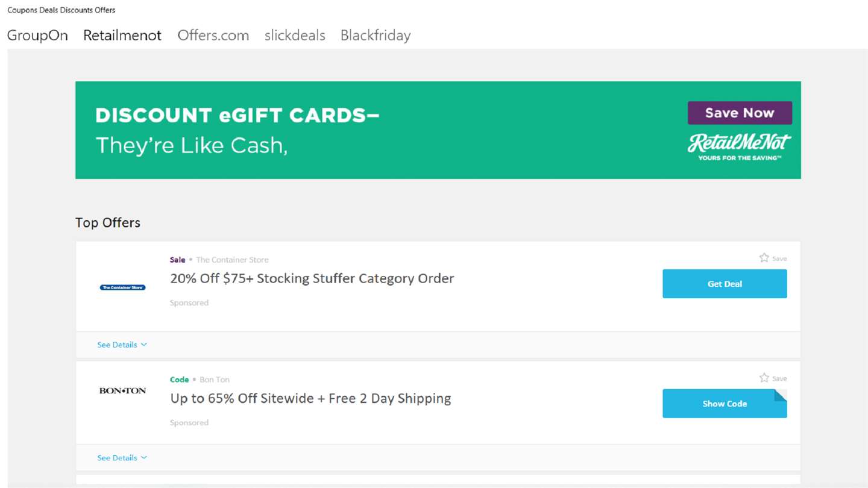This screenshot has height=488, width=868.
Task: Reveal the Bon Ton coupon with Show Code
Action: (x=724, y=404)
